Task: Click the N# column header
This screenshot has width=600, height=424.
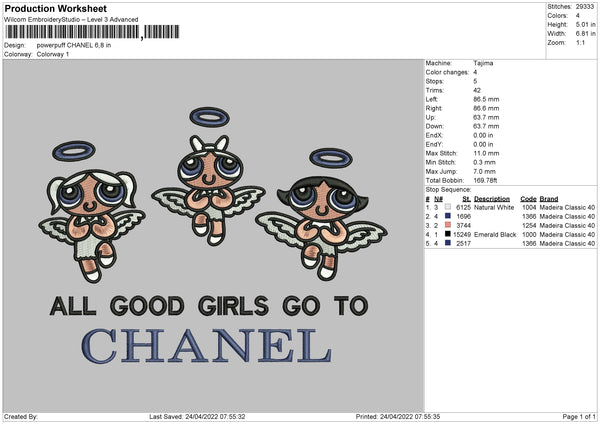Action: [438, 199]
